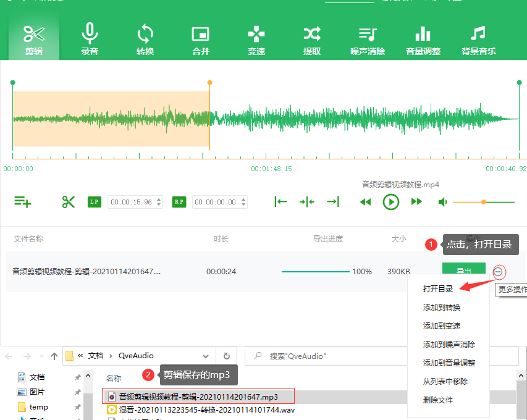Open the 变速 speed change tool
Screen dimensions: 527x420
click(x=256, y=38)
